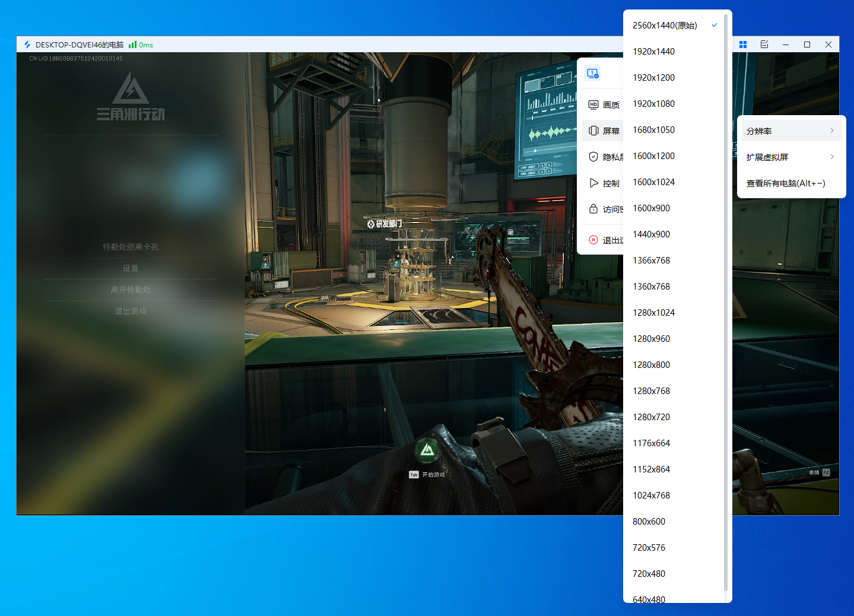
Task: Select 1920x1080 resolution option
Action: (653, 104)
